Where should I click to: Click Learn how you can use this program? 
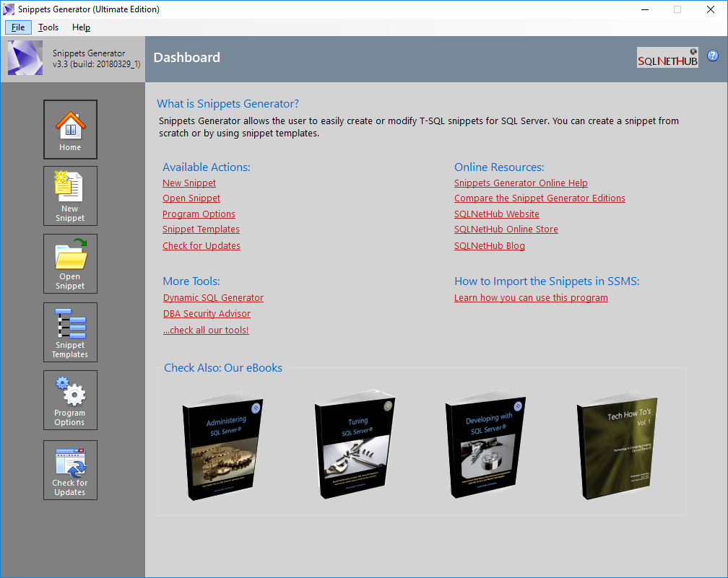531,298
